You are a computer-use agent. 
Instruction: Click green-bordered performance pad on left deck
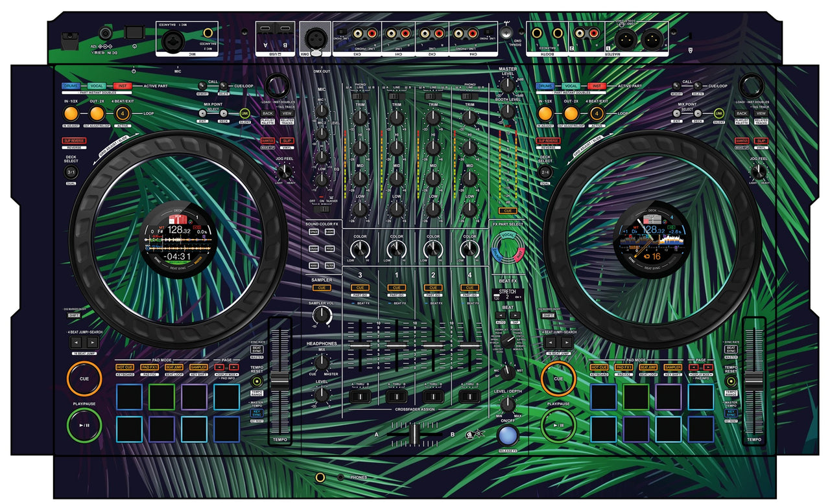[x=161, y=396]
